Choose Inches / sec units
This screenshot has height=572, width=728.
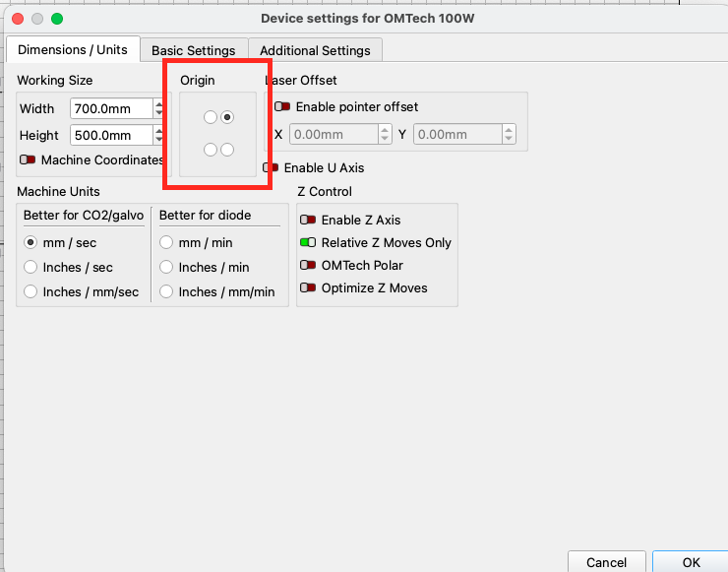click(30, 267)
